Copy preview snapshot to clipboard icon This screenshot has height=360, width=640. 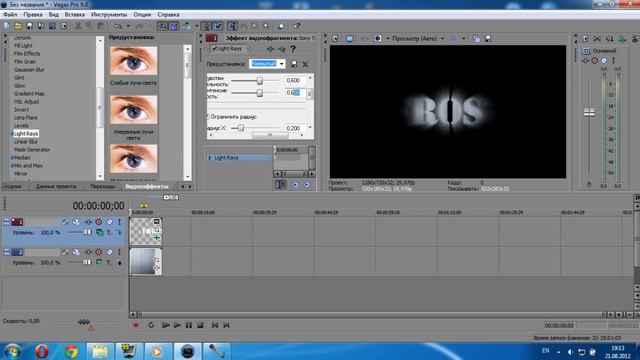click(476, 38)
